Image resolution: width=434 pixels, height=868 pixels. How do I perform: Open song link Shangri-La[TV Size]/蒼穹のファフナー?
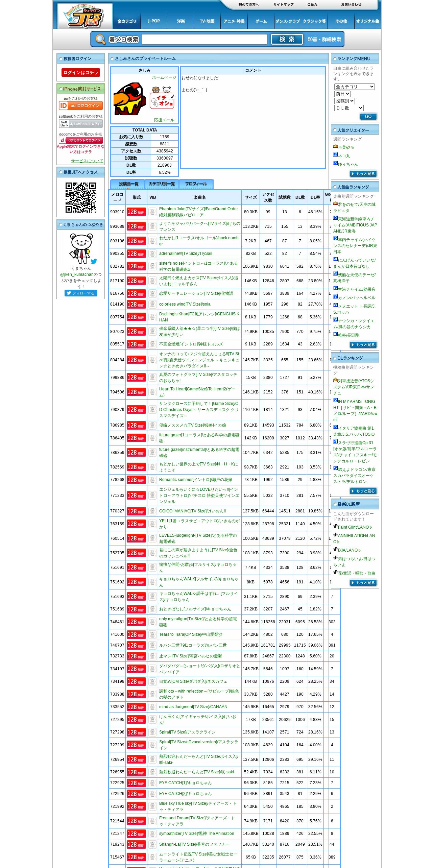194,844
